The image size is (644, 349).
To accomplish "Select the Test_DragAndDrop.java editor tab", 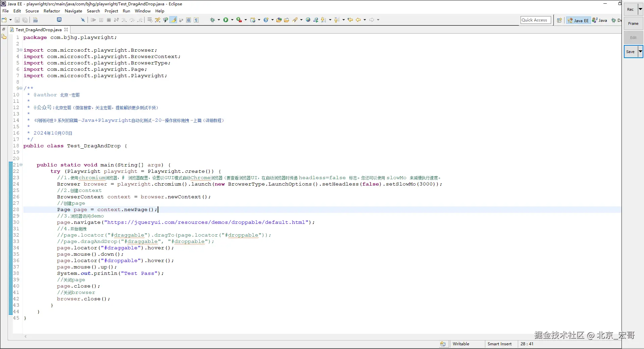I will click(x=39, y=30).
